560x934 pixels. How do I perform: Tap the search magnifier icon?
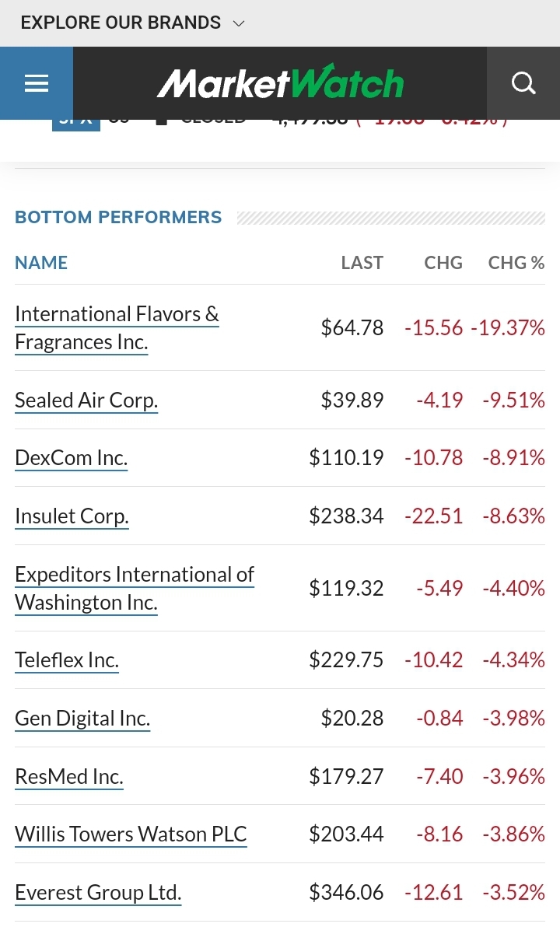pyautogui.click(x=523, y=83)
